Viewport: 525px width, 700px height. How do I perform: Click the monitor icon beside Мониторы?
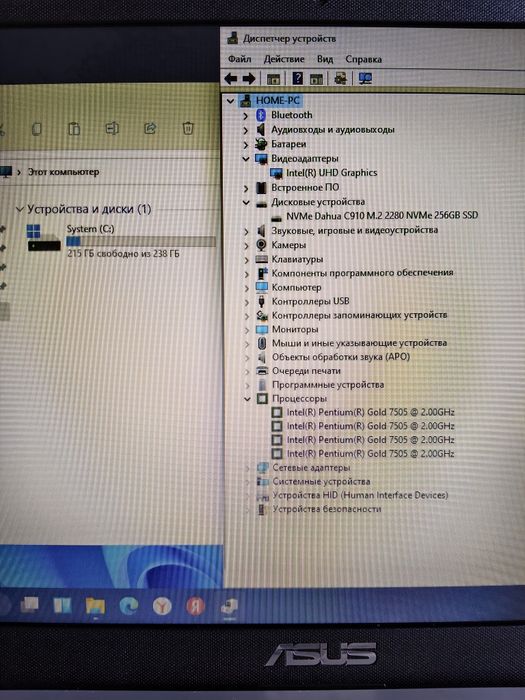262,329
